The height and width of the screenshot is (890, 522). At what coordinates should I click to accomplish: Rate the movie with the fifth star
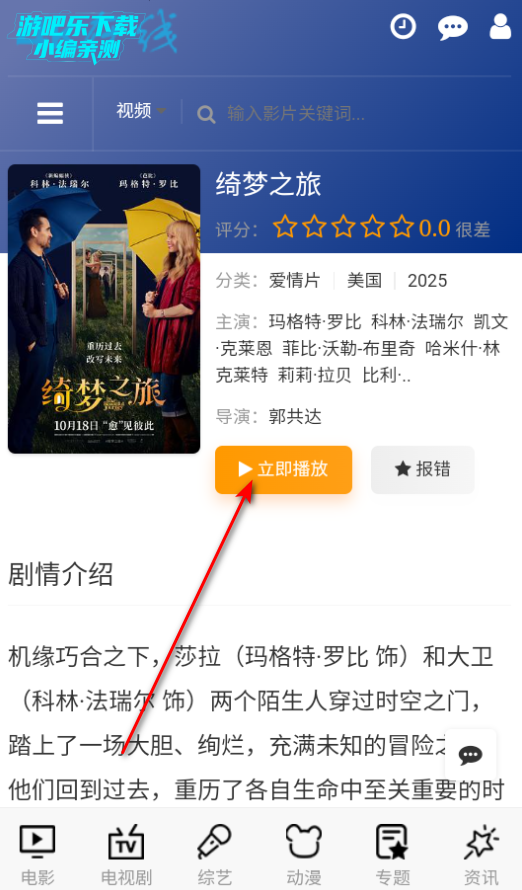(402, 227)
